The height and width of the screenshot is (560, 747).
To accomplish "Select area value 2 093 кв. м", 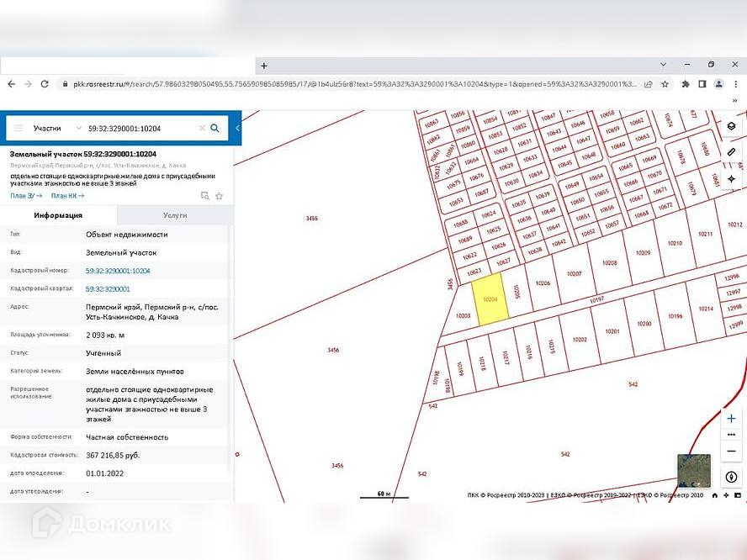I will point(105,335).
